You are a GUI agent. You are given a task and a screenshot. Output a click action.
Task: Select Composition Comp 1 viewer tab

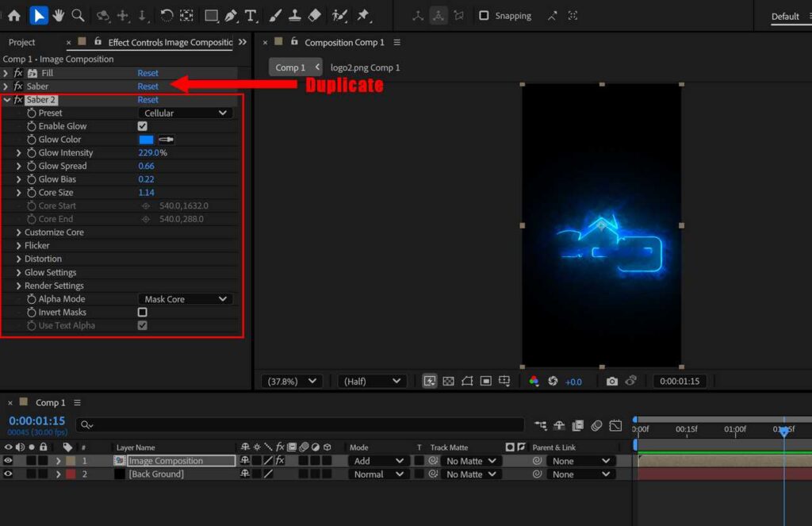click(x=344, y=43)
